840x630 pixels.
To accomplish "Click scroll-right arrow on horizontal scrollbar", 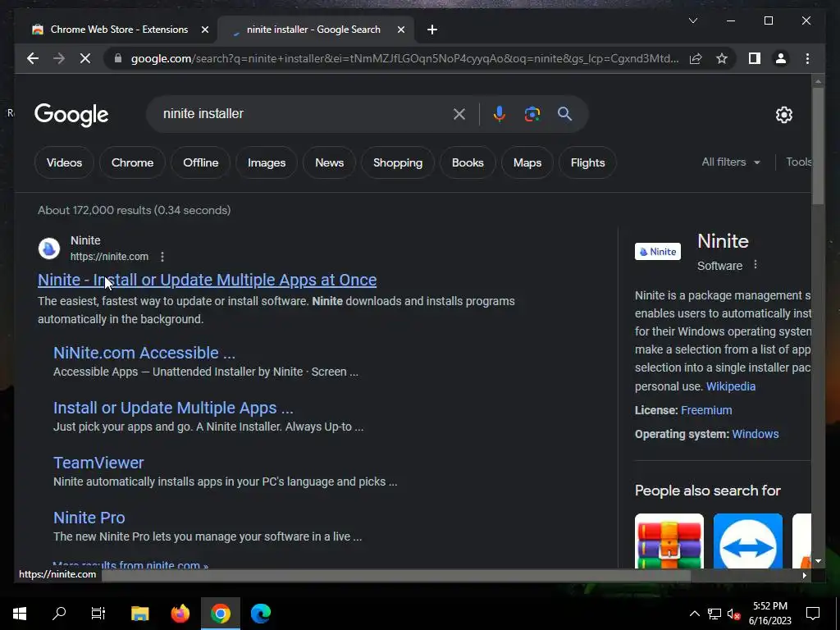I will 804,575.
